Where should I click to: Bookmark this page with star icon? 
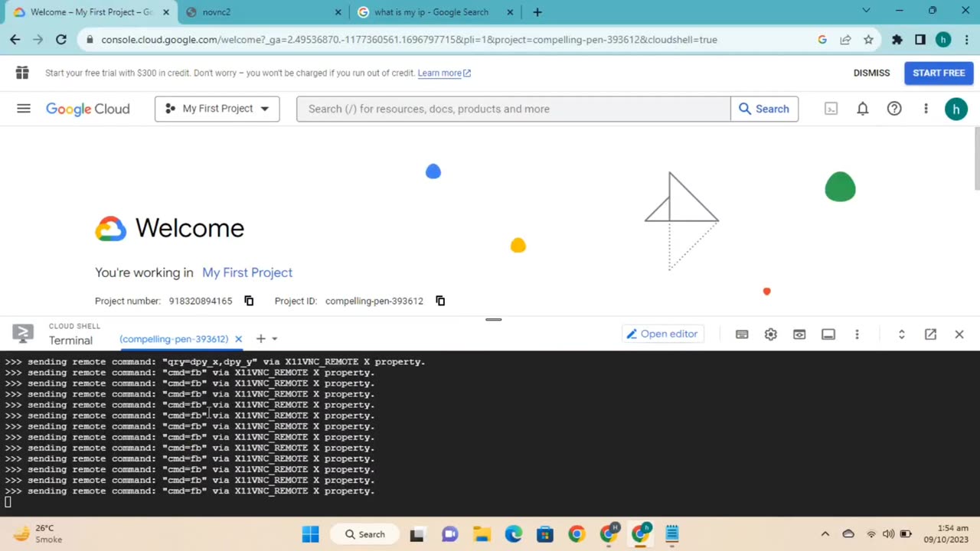pos(868,40)
